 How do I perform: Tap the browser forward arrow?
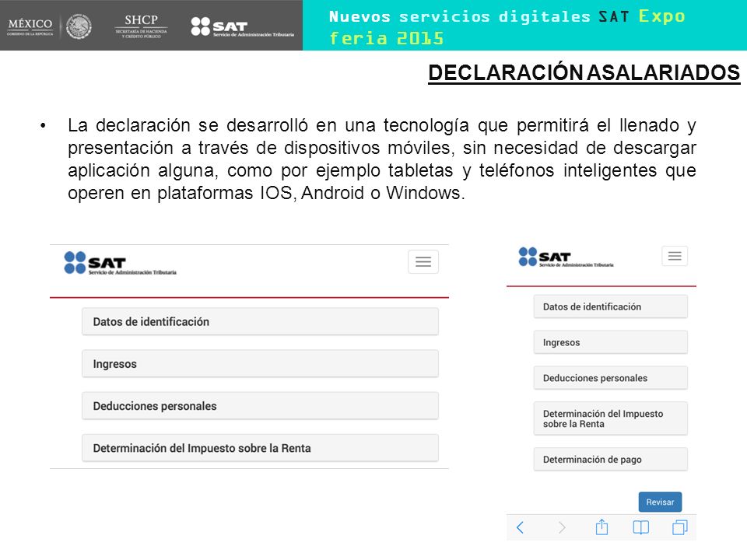click(562, 527)
